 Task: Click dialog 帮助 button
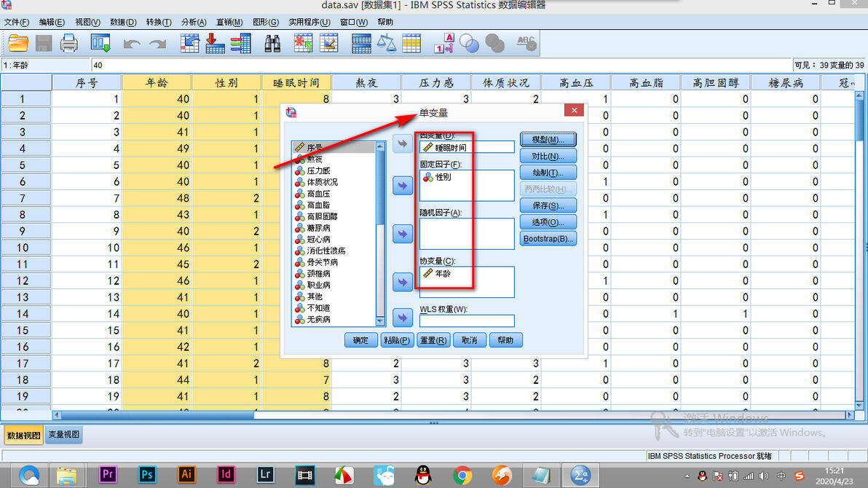pyautogui.click(x=505, y=340)
